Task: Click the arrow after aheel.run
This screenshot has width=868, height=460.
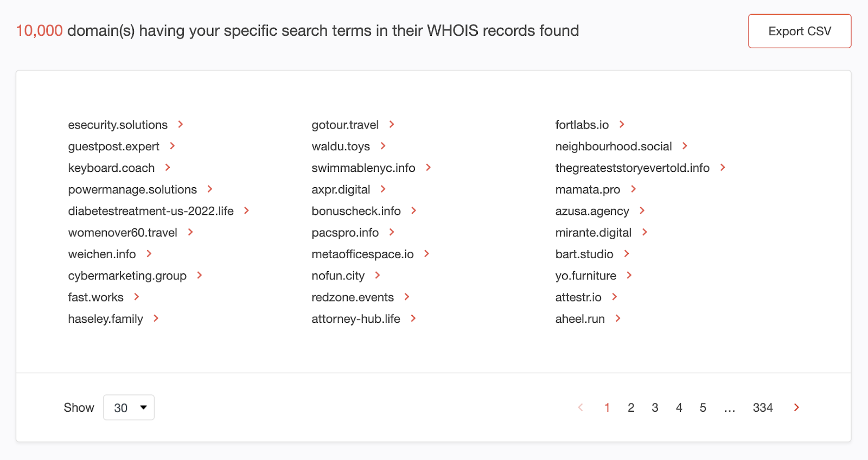Action: click(x=618, y=318)
